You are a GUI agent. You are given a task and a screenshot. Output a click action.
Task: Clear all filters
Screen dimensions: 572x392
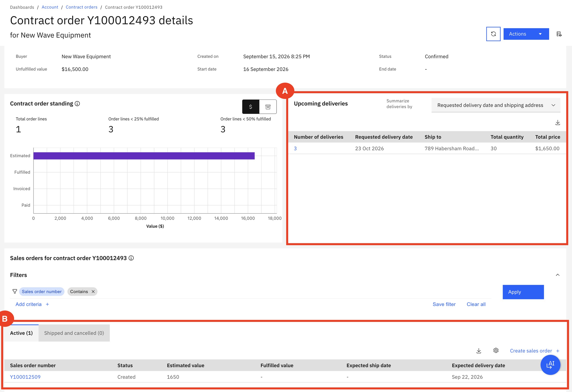point(476,304)
